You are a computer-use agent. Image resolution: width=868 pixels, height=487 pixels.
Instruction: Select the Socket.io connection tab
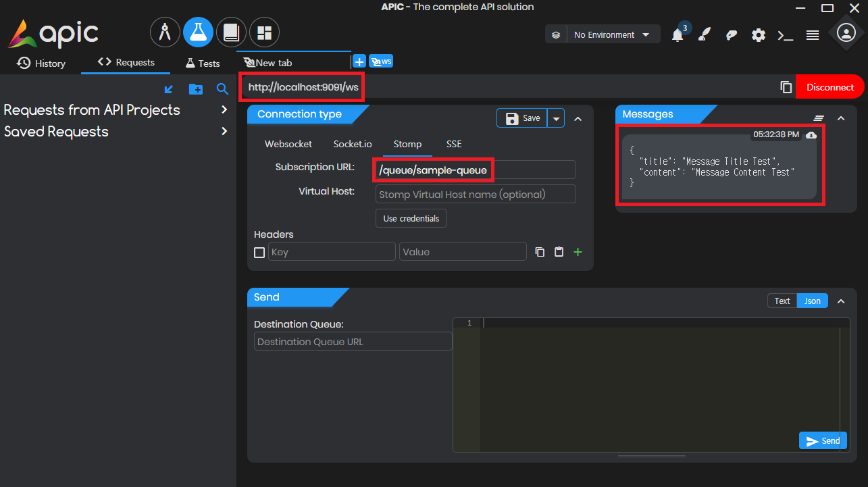(x=353, y=144)
